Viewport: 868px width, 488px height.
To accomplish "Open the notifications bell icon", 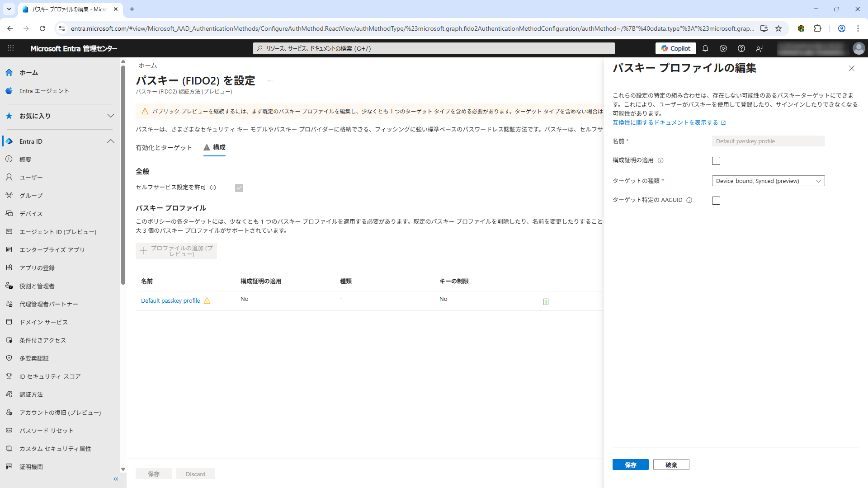I will tap(705, 48).
